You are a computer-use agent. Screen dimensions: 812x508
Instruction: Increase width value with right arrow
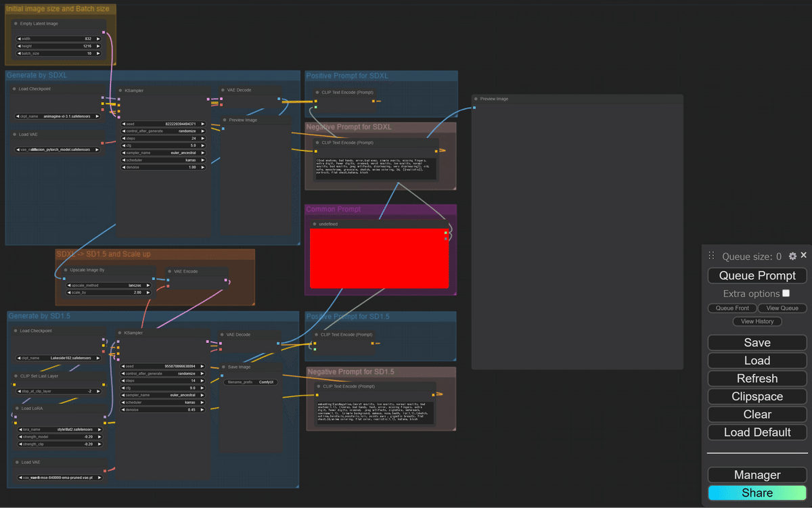tap(98, 39)
